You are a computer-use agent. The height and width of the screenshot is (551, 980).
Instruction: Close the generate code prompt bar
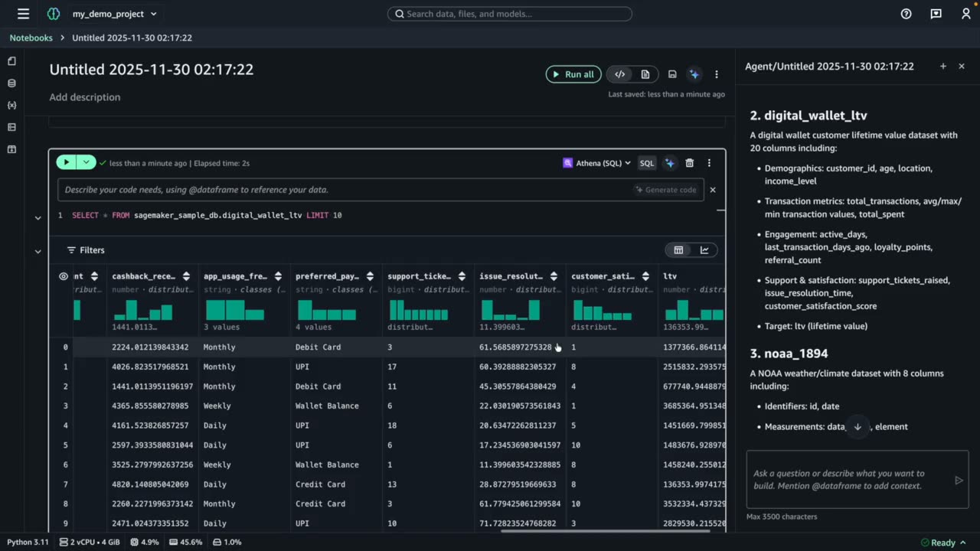click(713, 190)
